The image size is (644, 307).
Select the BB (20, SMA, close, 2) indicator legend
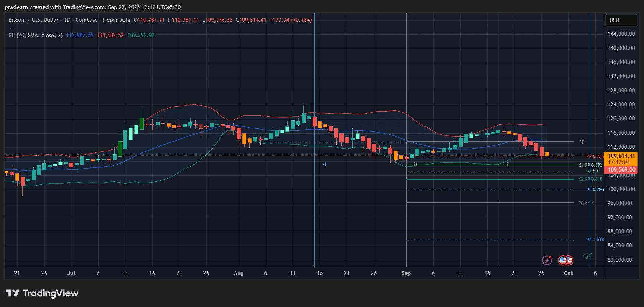tap(35, 35)
